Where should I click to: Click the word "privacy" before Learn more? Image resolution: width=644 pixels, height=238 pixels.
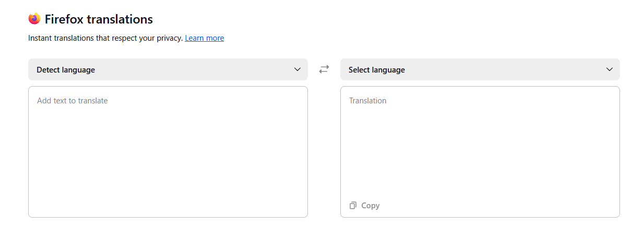(x=169, y=38)
